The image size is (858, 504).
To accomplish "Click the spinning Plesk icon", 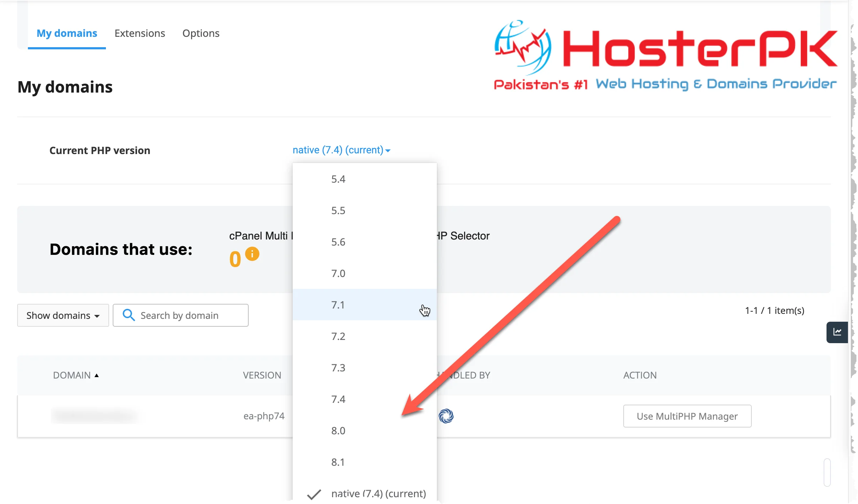I will coord(446,416).
